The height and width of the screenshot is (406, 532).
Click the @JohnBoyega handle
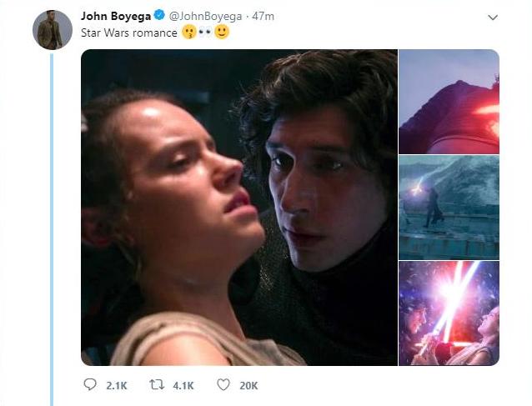coord(205,17)
